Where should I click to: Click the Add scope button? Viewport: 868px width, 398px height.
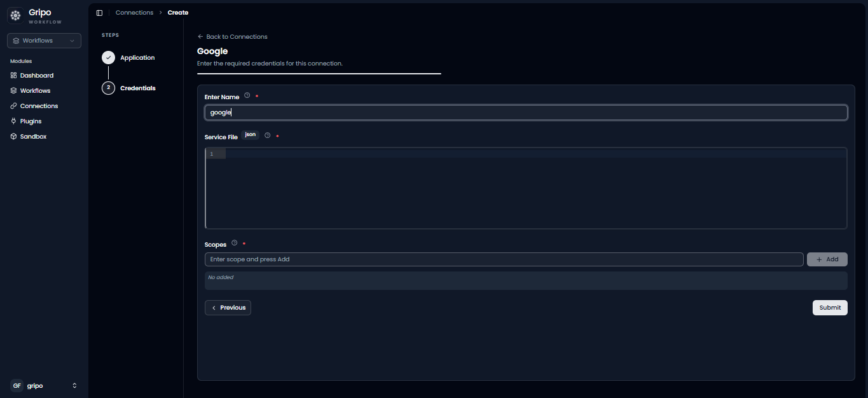tap(827, 259)
